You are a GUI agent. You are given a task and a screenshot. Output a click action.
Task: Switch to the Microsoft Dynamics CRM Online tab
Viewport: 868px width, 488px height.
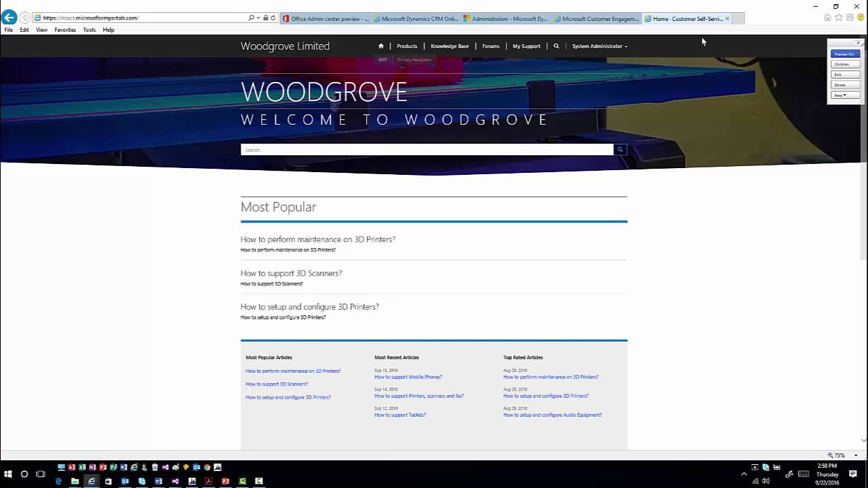[x=416, y=18]
